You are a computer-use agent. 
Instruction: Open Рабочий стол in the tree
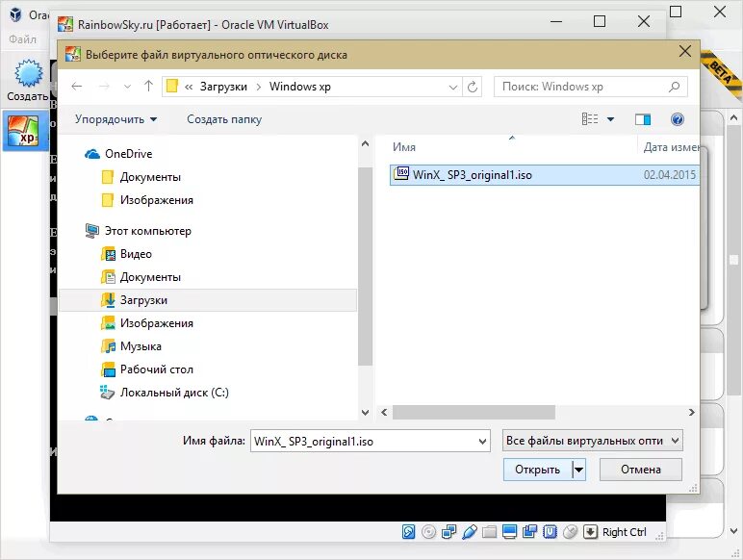tap(156, 369)
